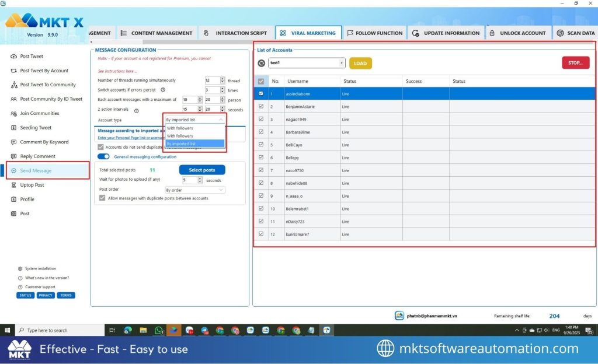Switch to the Follow Function tab
This screenshot has width=598, height=364.
[x=374, y=33]
